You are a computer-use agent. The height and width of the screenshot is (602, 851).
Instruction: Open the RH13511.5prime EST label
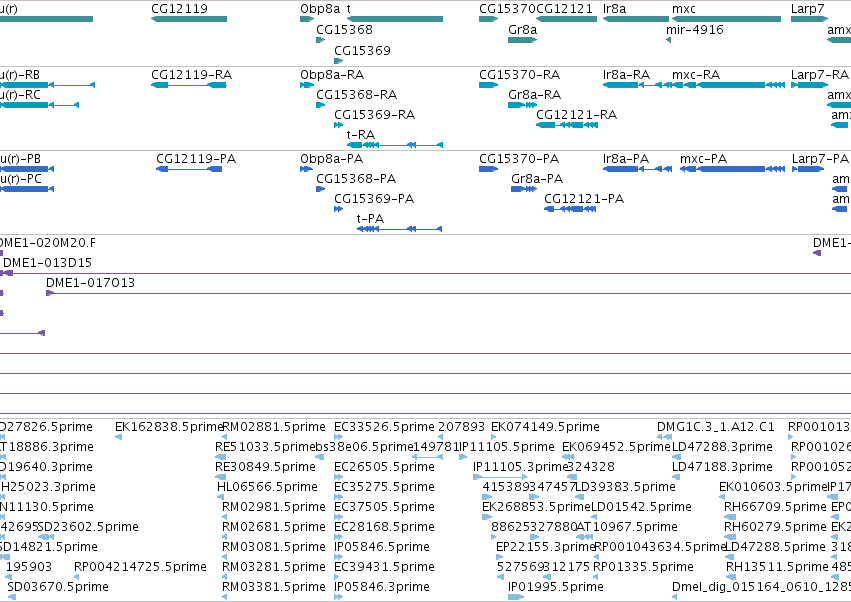(x=777, y=567)
